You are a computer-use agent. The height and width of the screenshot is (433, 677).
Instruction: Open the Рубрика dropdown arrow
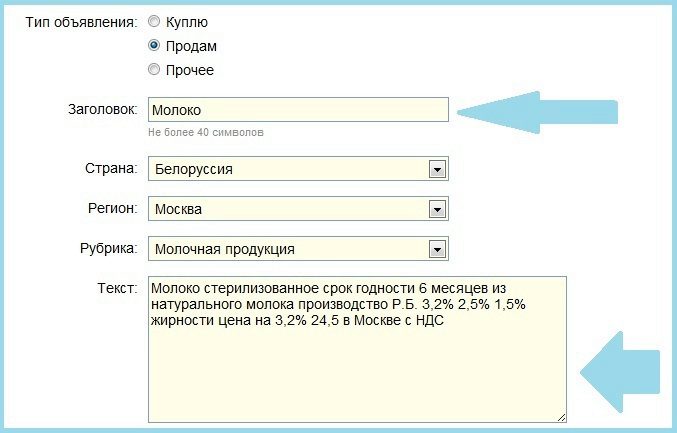pos(436,249)
